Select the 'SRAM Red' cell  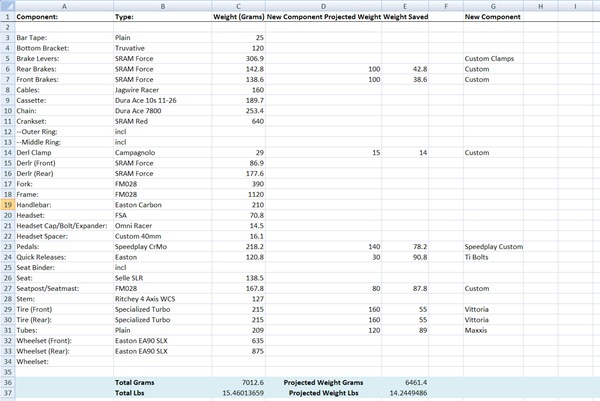pos(162,121)
